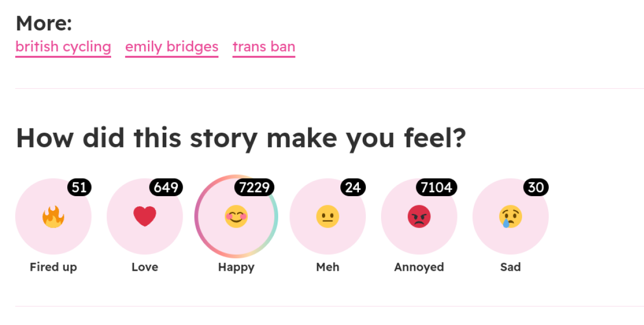Image resolution: width=644 pixels, height=325 pixels.
Task: Click the "Annoyed" label text
Action: (419, 266)
